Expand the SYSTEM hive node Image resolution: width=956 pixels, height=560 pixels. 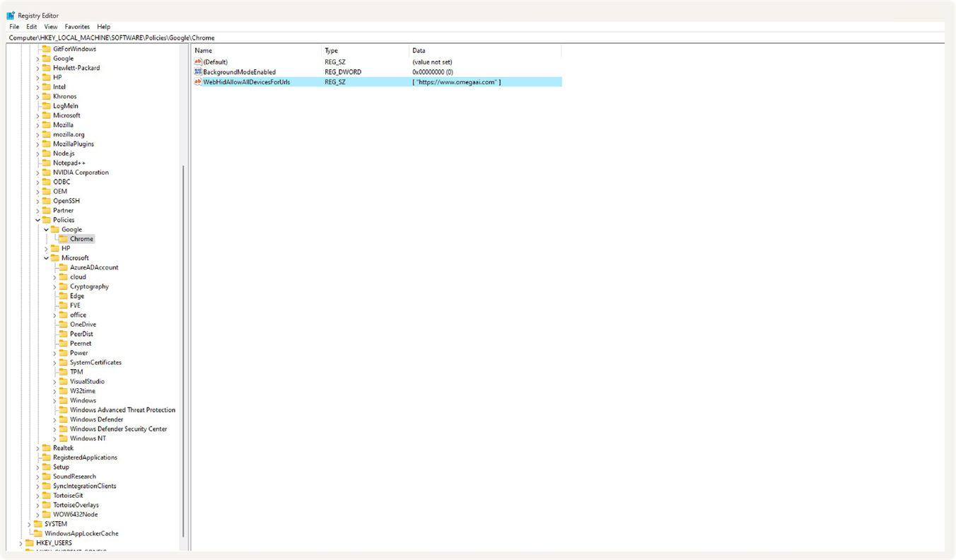pos(30,524)
